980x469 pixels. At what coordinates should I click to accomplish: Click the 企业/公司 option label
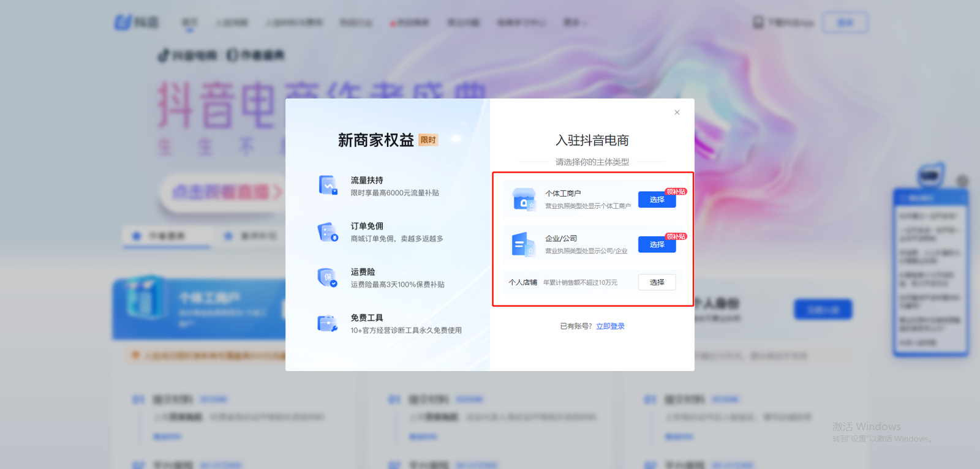(x=561, y=239)
